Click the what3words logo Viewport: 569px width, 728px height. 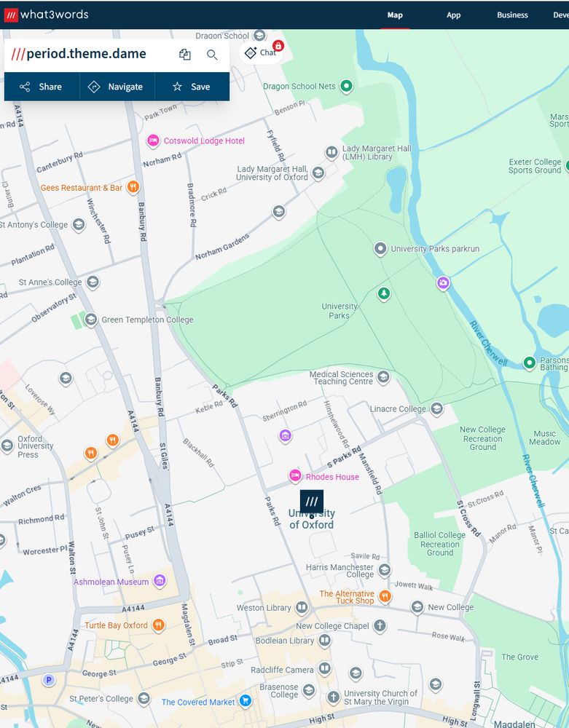coord(46,15)
